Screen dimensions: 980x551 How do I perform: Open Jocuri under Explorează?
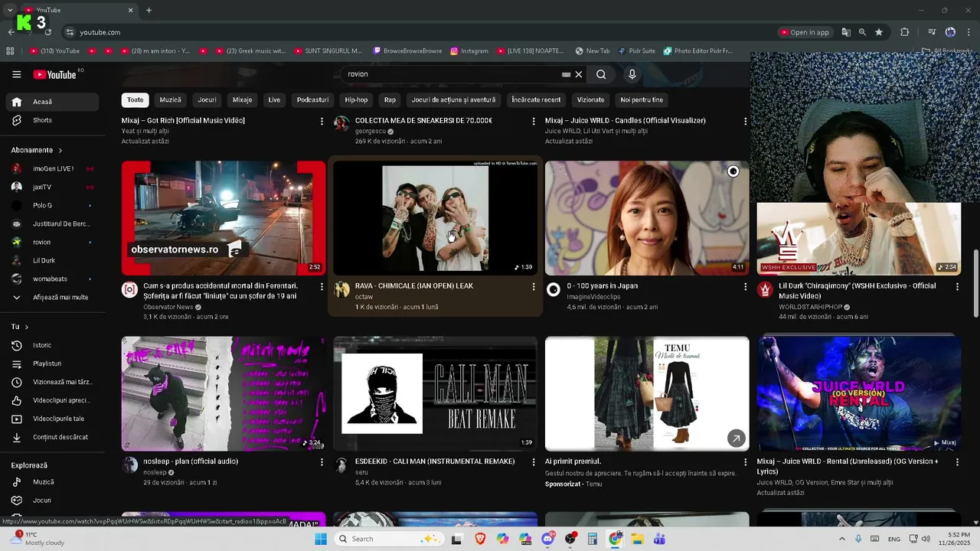pos(51,500)
